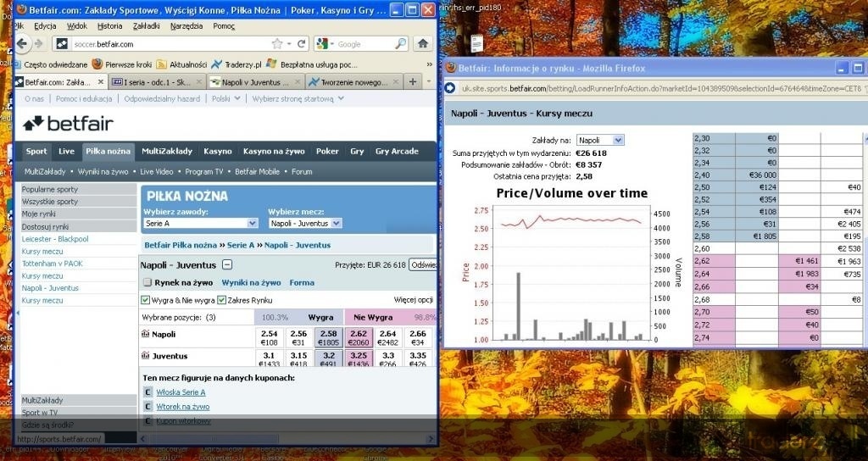Click the Pierwsze kroki bookmark icon
This screenshot has width=868, height=461.
coord(97,64)
